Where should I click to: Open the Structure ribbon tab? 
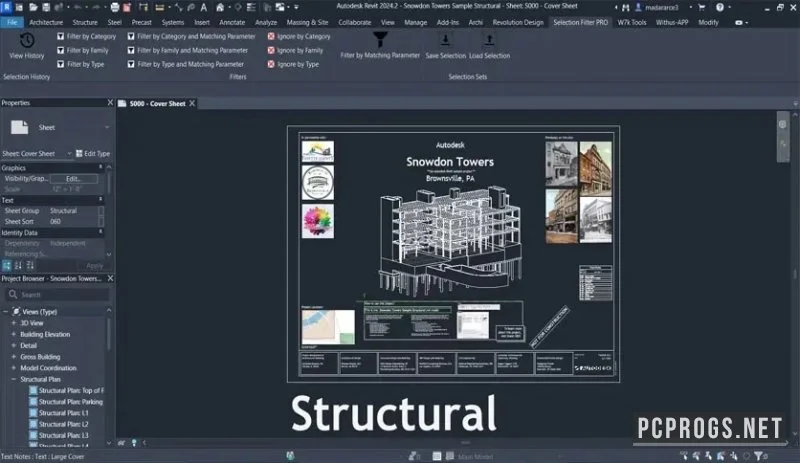(x=85, y=22)
